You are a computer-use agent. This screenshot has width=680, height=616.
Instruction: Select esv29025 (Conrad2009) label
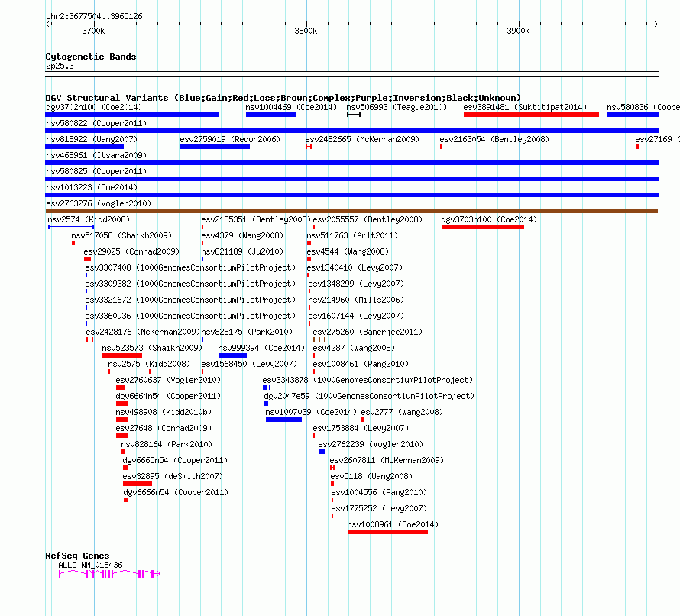(131, 251)
